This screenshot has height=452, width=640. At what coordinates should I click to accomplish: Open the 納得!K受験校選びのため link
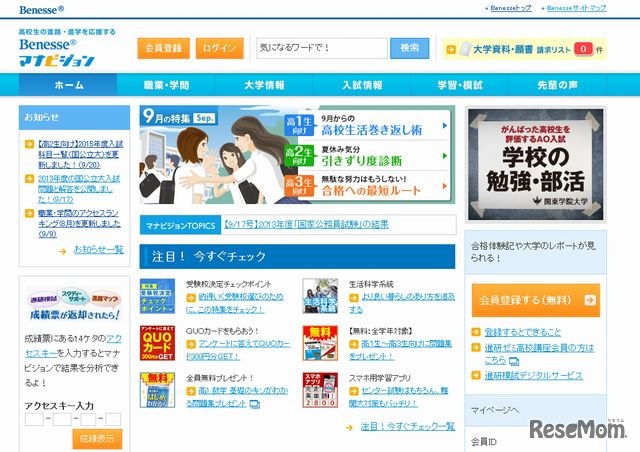coord(235,303)
